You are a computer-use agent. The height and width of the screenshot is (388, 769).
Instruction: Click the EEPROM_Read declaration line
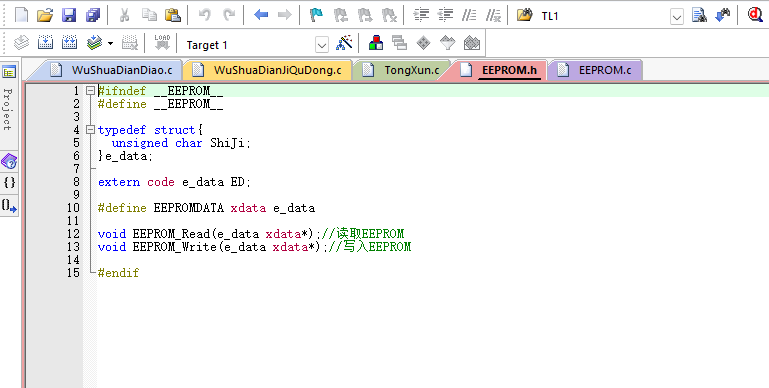(x=251, y=234)
